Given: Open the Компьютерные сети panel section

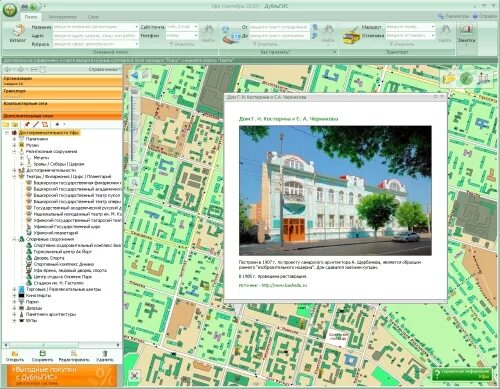Looking at the screenshot, I should 62,105.
